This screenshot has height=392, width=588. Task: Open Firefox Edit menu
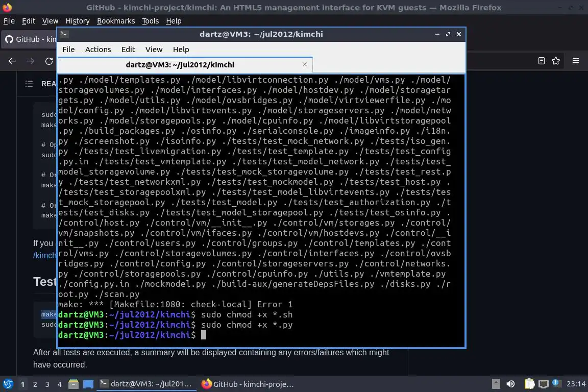pyautogui.click(x=29, y=21)
